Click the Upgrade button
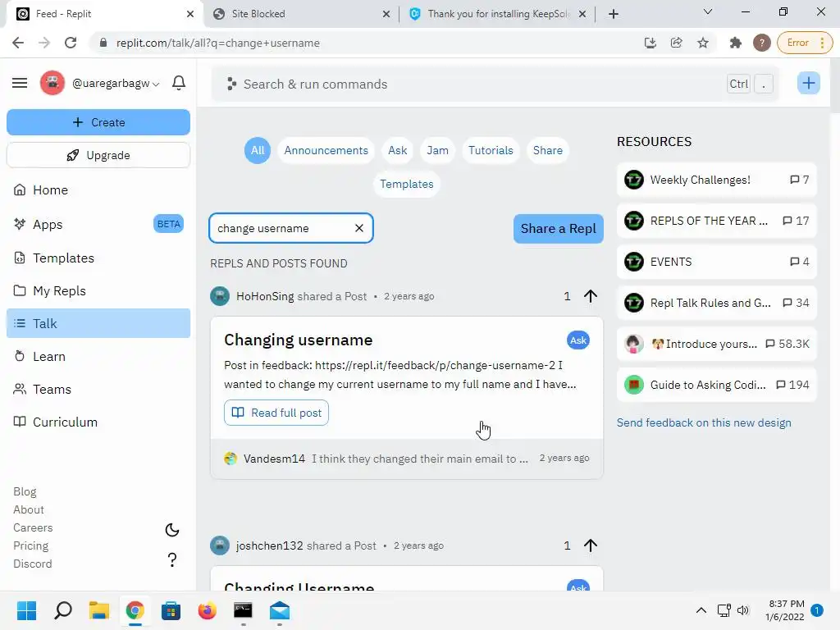 [98, 155]
